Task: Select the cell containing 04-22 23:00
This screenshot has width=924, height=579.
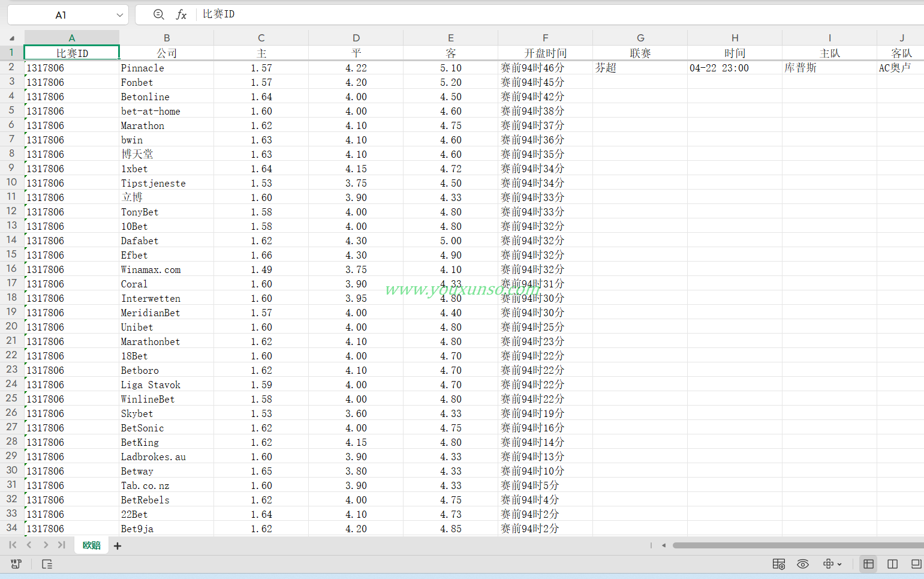Action: (x=735, y=68)
